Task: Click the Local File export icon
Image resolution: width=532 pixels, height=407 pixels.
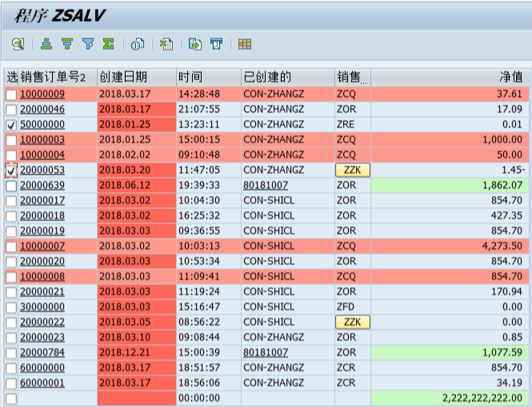Action: [x=195, y=44]
